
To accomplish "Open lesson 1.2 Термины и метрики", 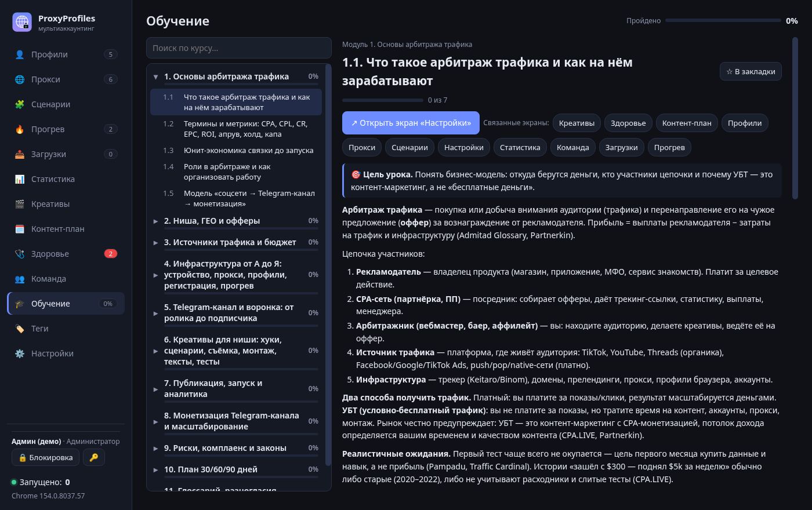I will (x=236, y=129).
